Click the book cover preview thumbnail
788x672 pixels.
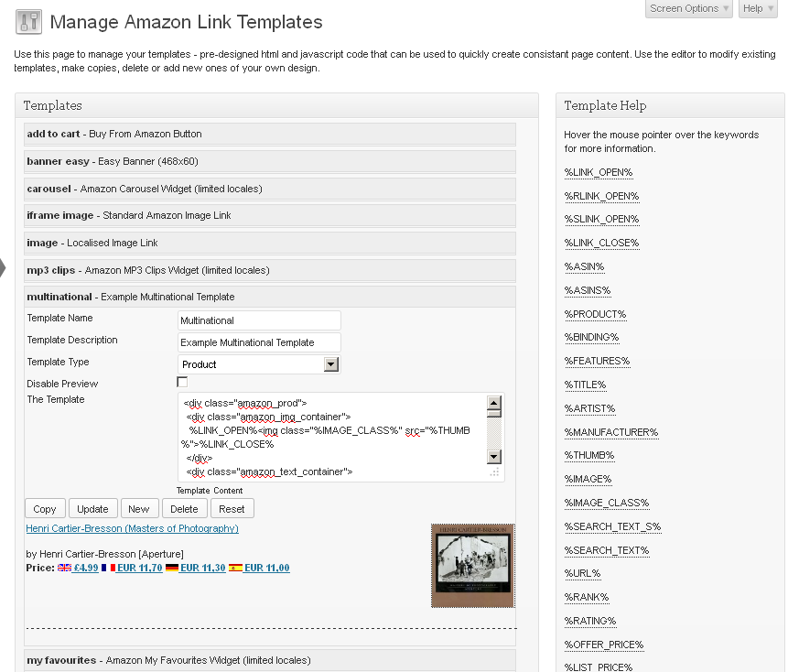(x=472, y=566)
